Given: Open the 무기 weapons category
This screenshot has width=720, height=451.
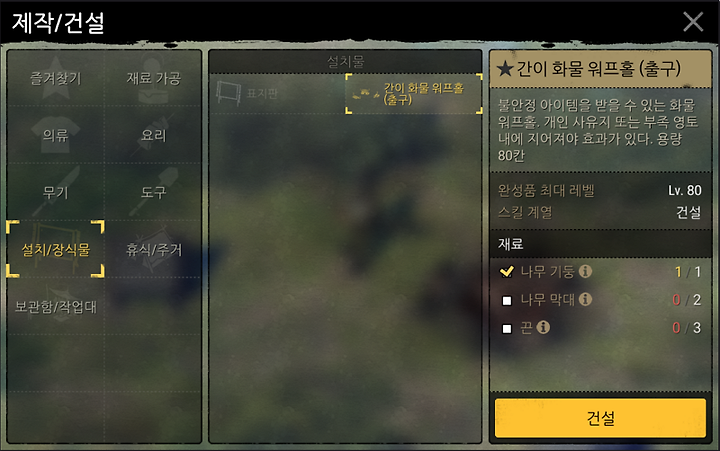Looking at the screenshot, I should click(56, 192).
